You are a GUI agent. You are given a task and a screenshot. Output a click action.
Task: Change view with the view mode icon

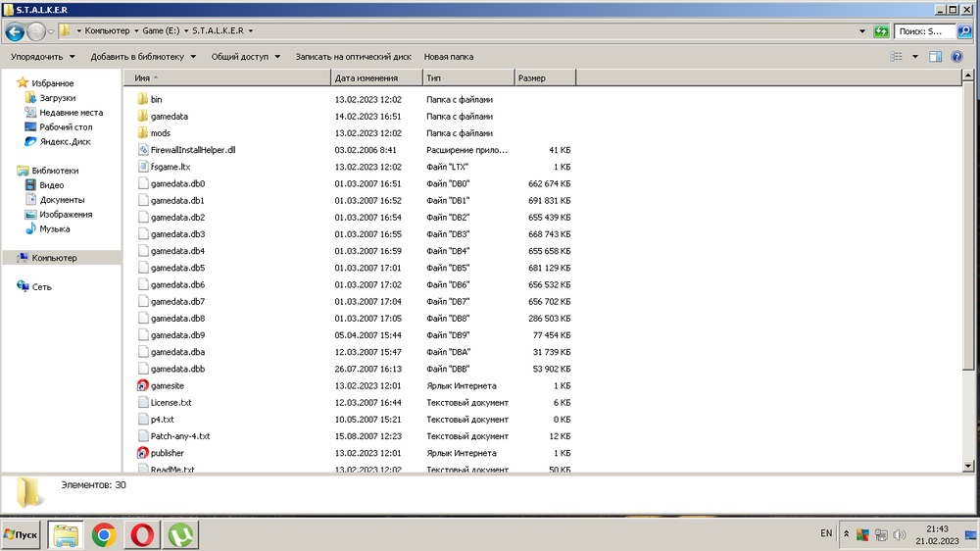(897, 57)
